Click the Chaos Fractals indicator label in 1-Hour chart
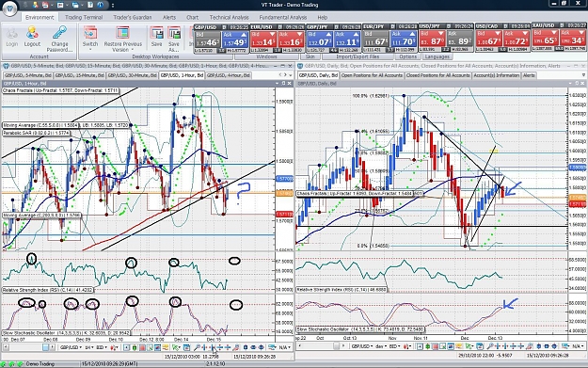Viewport: 588px width, 368px height. pyautogui.click(x=60, y=90)
